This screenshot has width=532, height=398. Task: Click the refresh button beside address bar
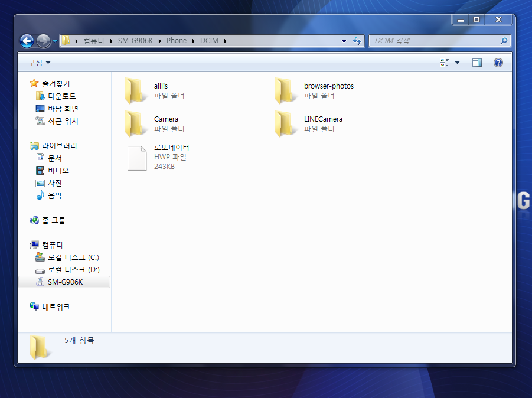pos(357,41)
